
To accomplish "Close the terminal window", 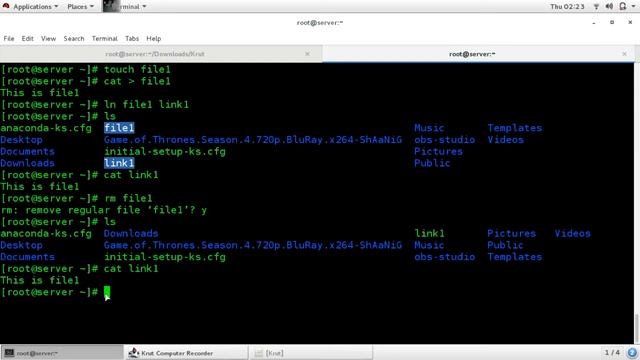I will point(630,22).
